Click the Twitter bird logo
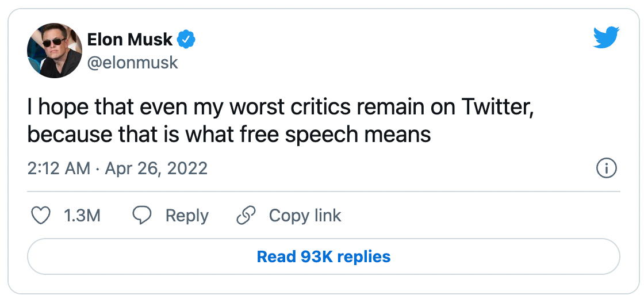 click(605, 39)
